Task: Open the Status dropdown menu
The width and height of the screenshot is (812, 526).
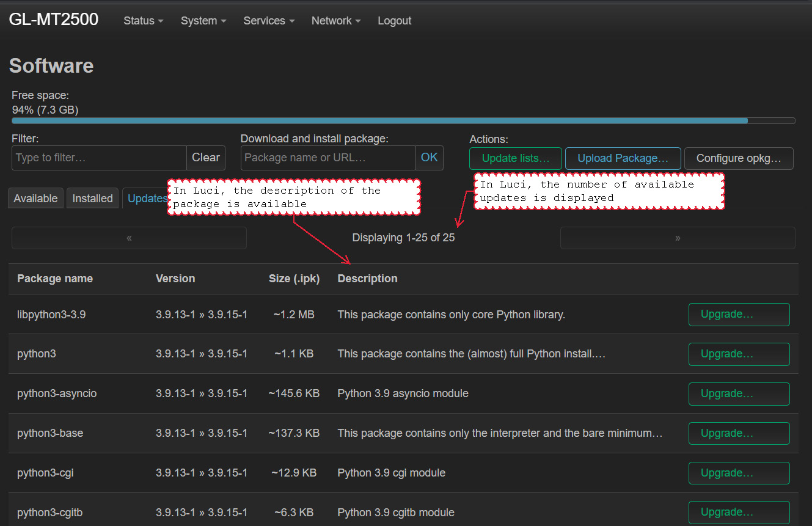Action: [x=143, y=21]
